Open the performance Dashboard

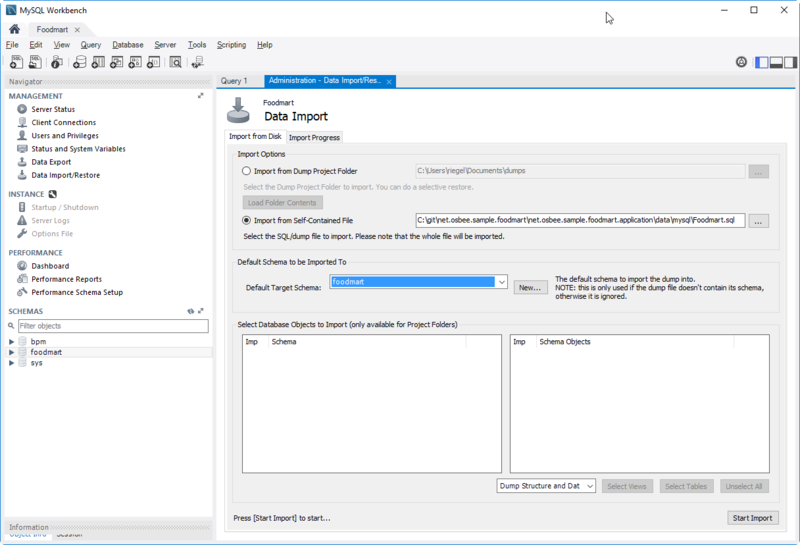pyautogui.click(x=50, y=266)
